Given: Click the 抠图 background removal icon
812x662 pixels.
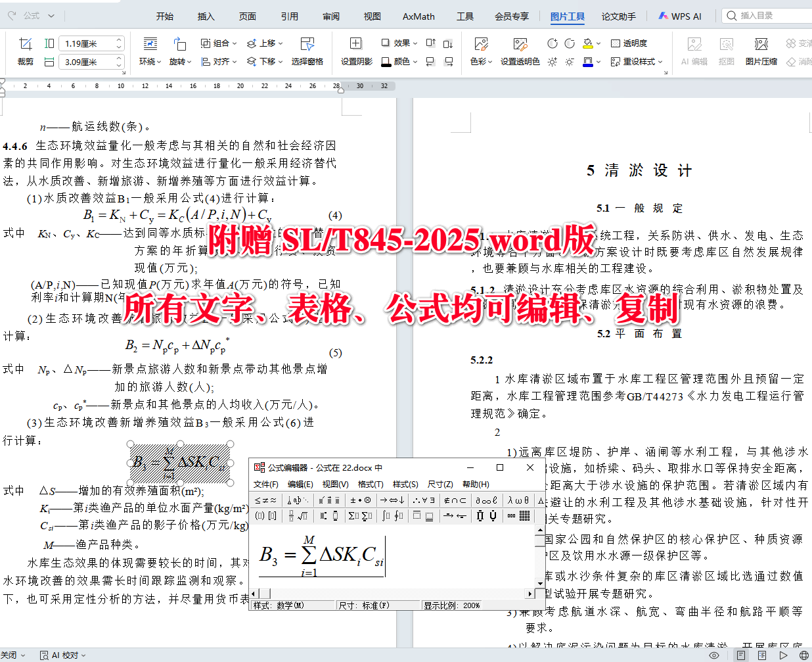Looking at the screenshot, I should click(726, 51).
